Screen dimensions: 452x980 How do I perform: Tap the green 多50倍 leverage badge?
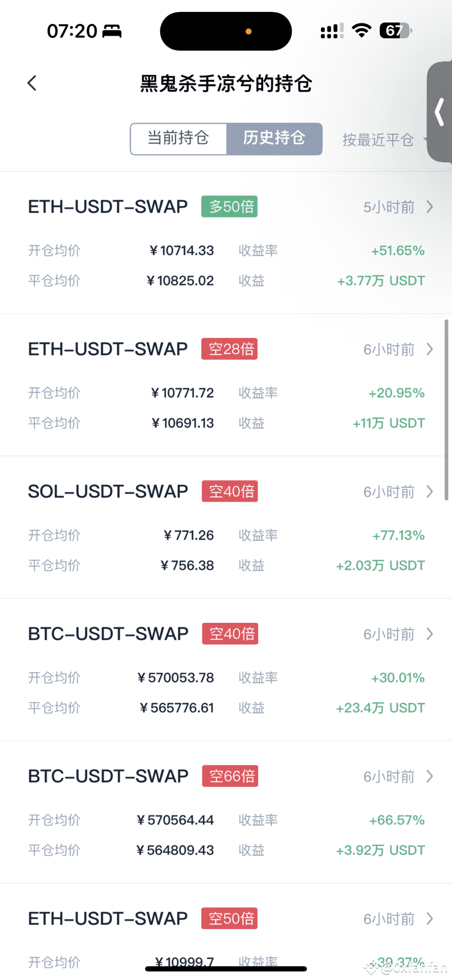[229, 206]
